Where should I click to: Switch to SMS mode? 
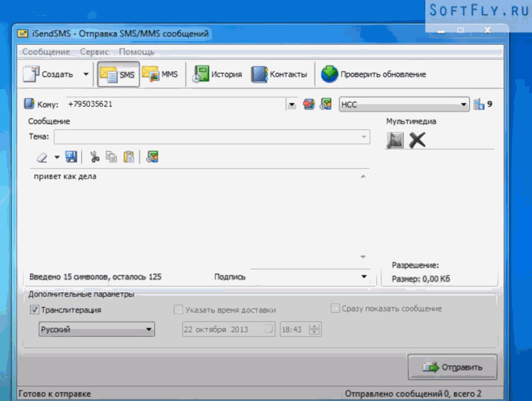118,74
